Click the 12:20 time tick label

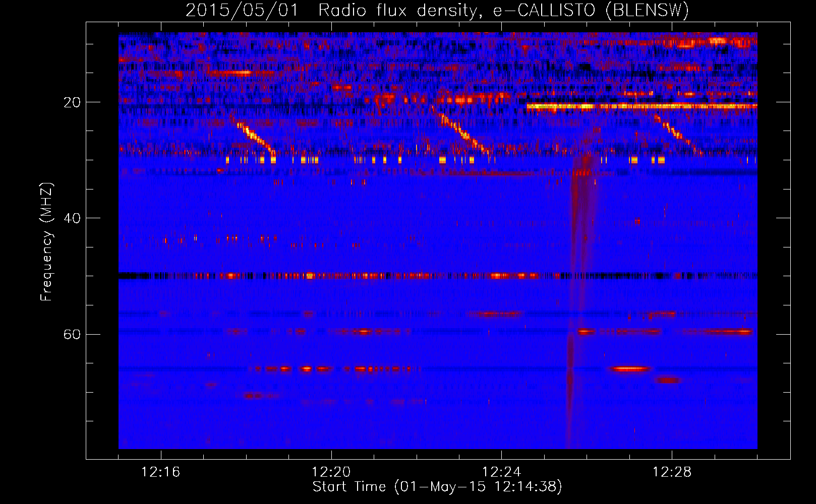click(x=331, y=472)
